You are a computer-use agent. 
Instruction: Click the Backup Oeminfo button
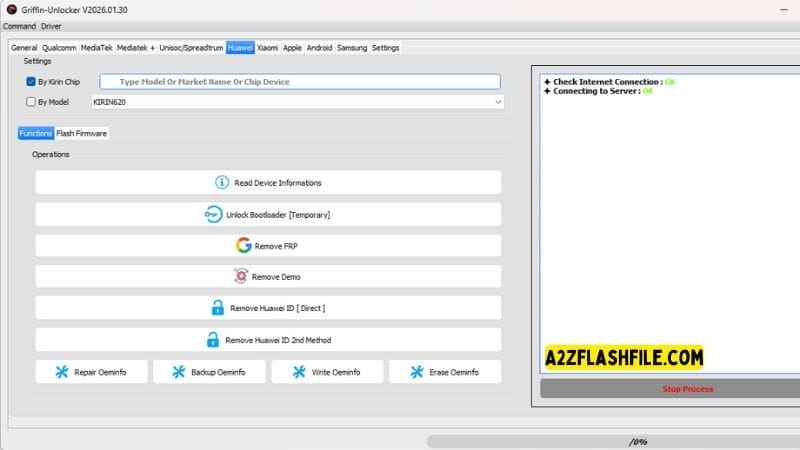tap(209, 372)
